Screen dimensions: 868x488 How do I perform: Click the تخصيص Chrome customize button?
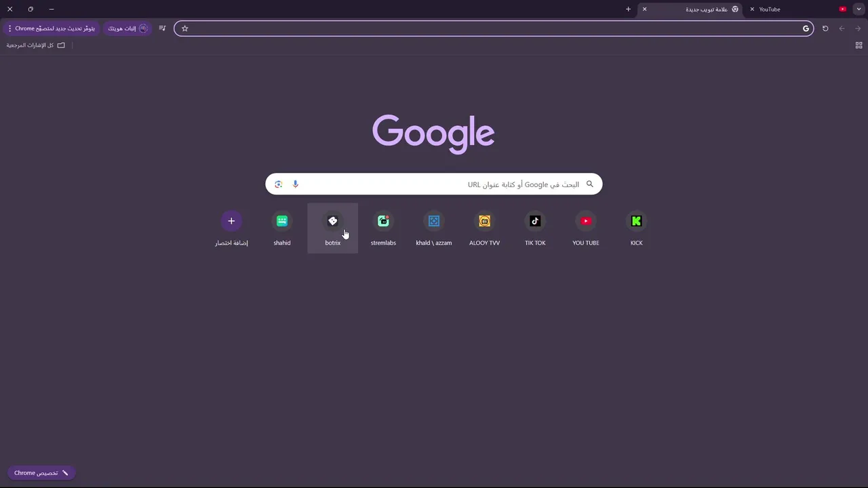[41, 473]
